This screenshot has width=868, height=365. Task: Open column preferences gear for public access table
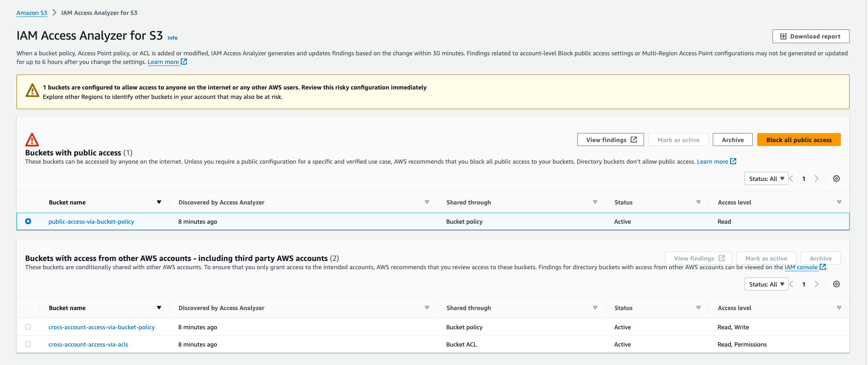coord(836,179)
